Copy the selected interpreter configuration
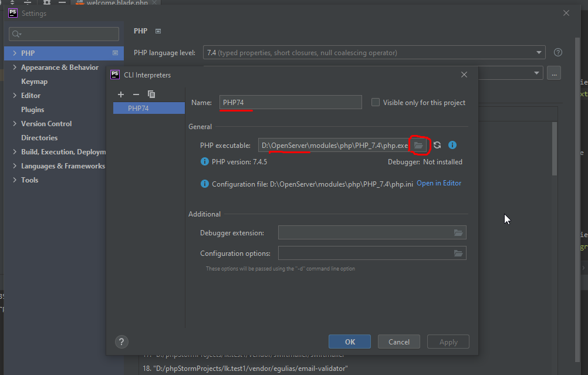Screen dimensions: 588x375 tap(151, 94)
